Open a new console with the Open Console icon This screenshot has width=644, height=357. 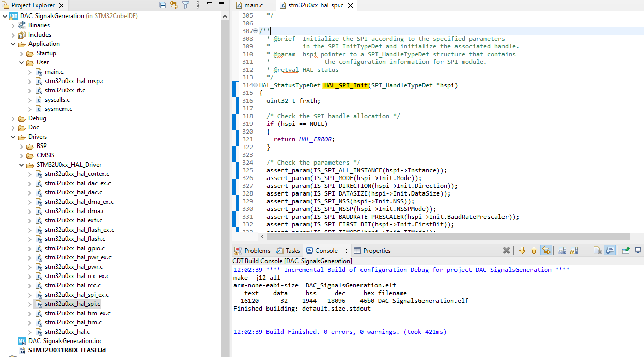click(x=637, y=250)
